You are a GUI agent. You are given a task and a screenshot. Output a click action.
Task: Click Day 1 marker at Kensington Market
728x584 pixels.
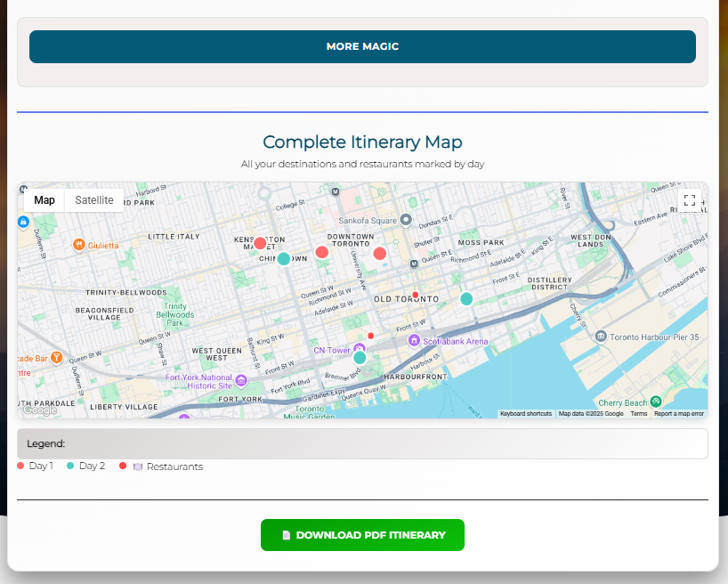coord(260,243)
